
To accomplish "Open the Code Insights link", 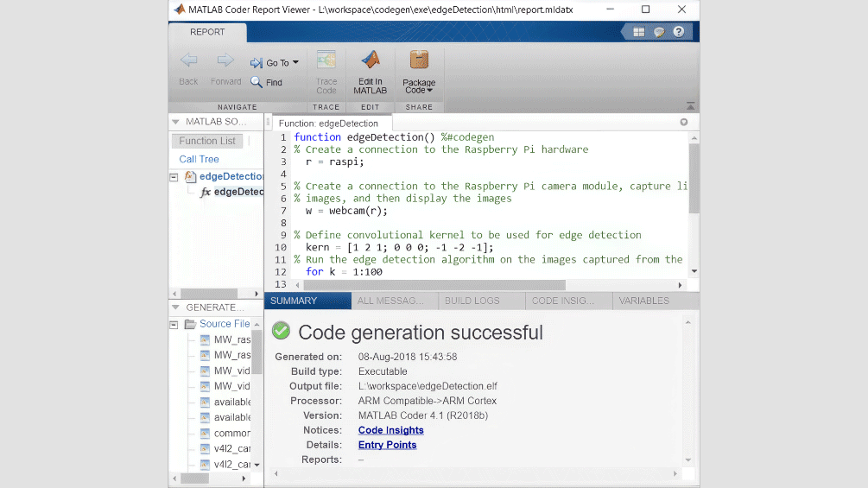I will pyautogui.click(x=390, y=430).
